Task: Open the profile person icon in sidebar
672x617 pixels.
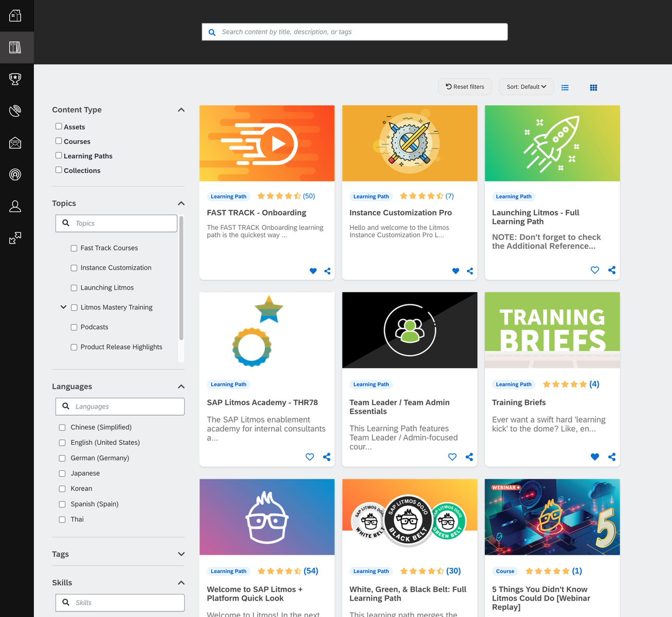Action: pos(15,206)
